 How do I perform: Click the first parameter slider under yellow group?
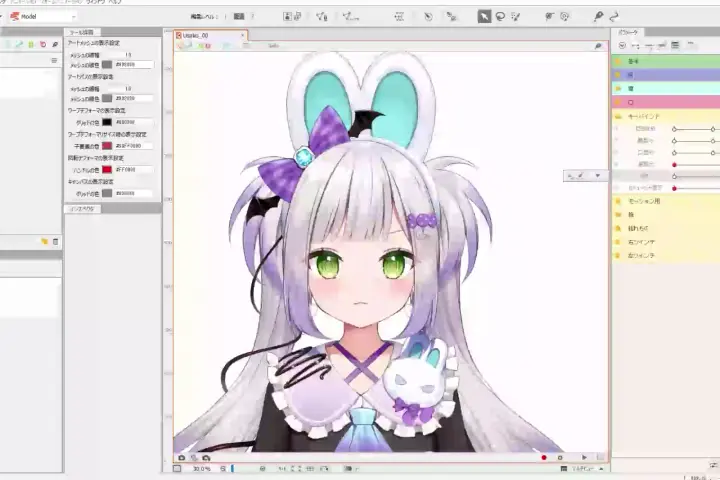coord(694,129)
